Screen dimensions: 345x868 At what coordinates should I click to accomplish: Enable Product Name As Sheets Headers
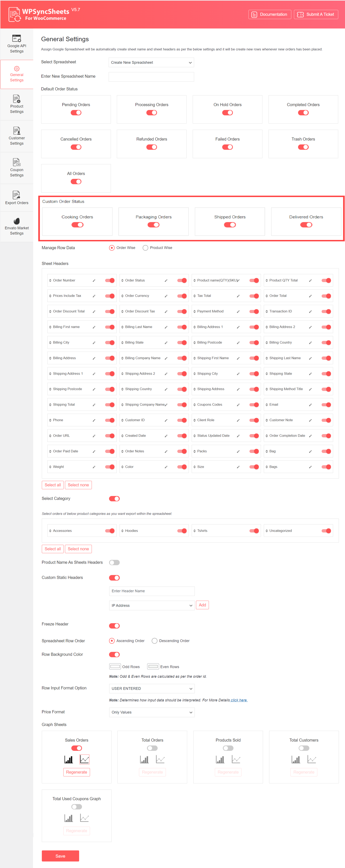(x=115, y=562)
